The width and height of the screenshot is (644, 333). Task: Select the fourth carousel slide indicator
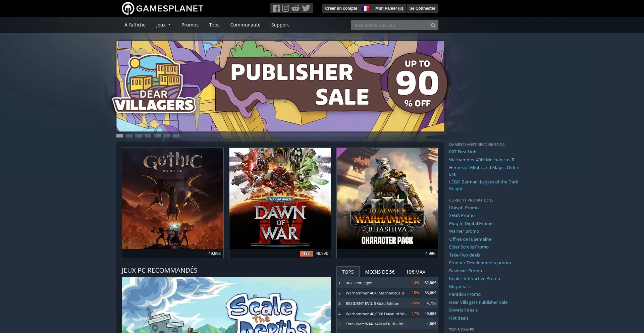coord(148,136)
